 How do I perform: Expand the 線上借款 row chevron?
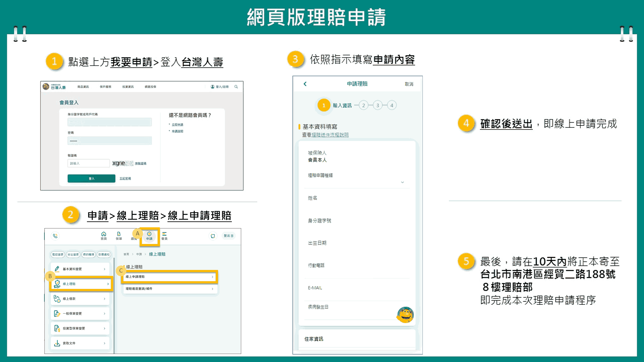pyautogui.click(x=104, y=299)
